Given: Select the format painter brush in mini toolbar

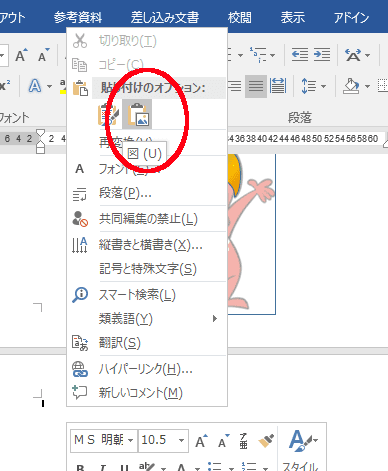Looking at the screenshot, I should pyautogui.click(x=266, y=441).
